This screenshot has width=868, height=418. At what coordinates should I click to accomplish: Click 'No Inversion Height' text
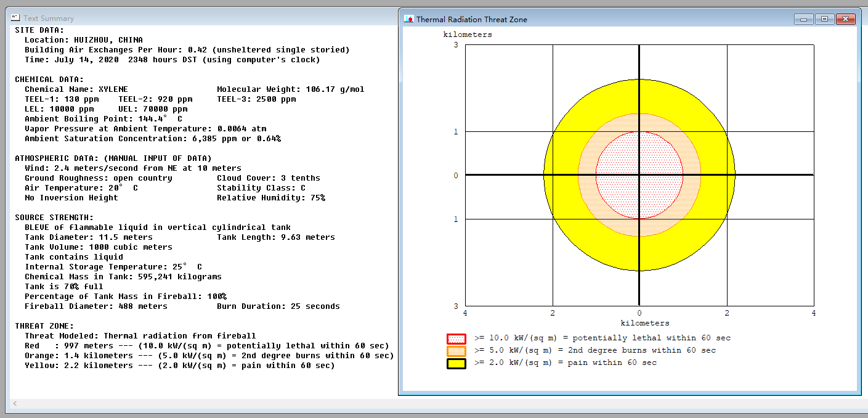[x=71, y=197]
